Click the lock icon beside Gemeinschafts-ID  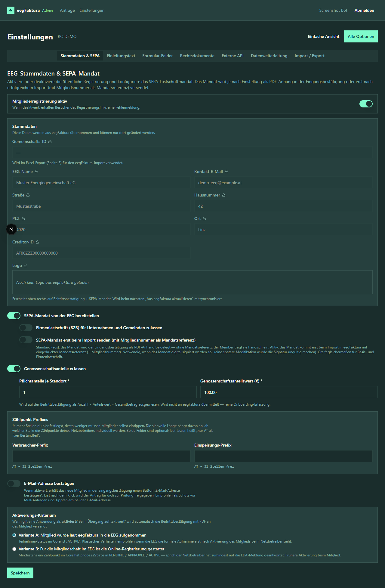click(50, 141)
